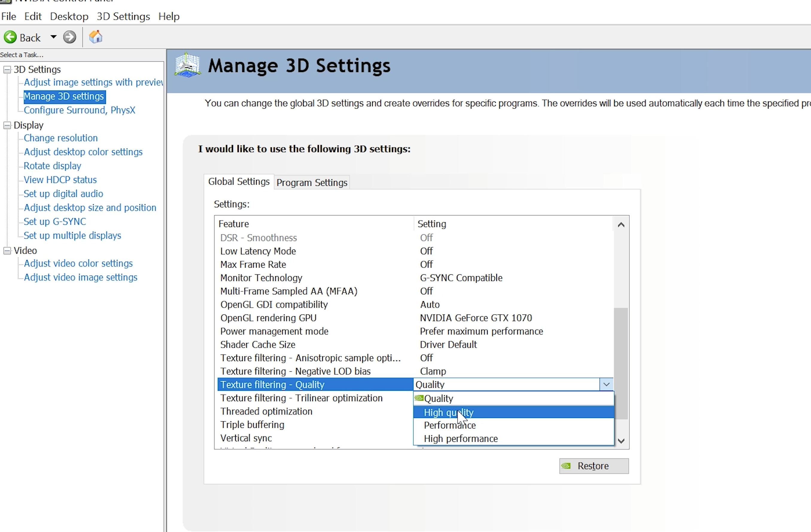Select Texture filtering - Anisotropic sample optimization row

click(415, 358)
